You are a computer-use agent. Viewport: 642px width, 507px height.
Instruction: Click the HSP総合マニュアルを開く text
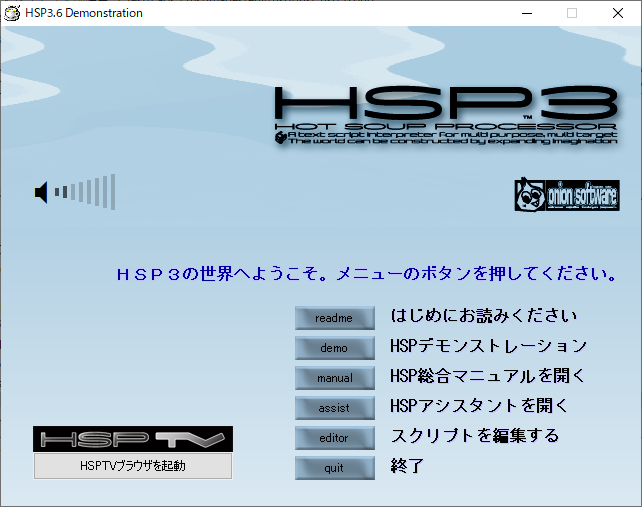pos(487,376)
